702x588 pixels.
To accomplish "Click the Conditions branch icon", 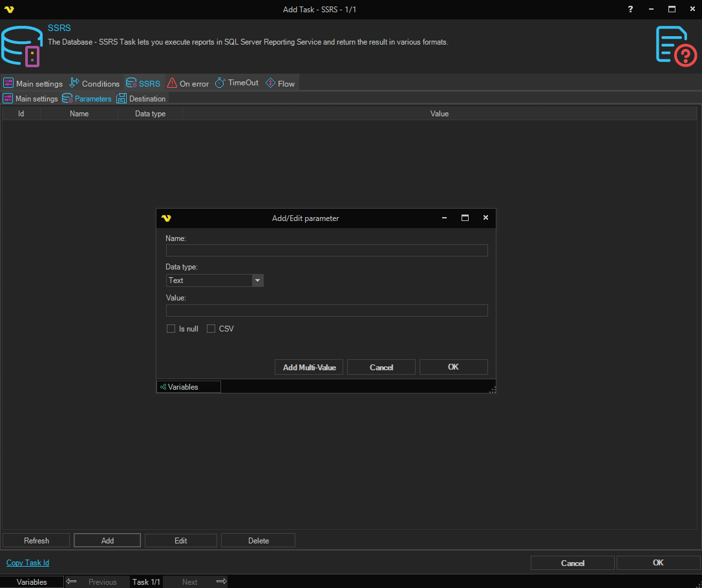I will (x=74, y=83).
